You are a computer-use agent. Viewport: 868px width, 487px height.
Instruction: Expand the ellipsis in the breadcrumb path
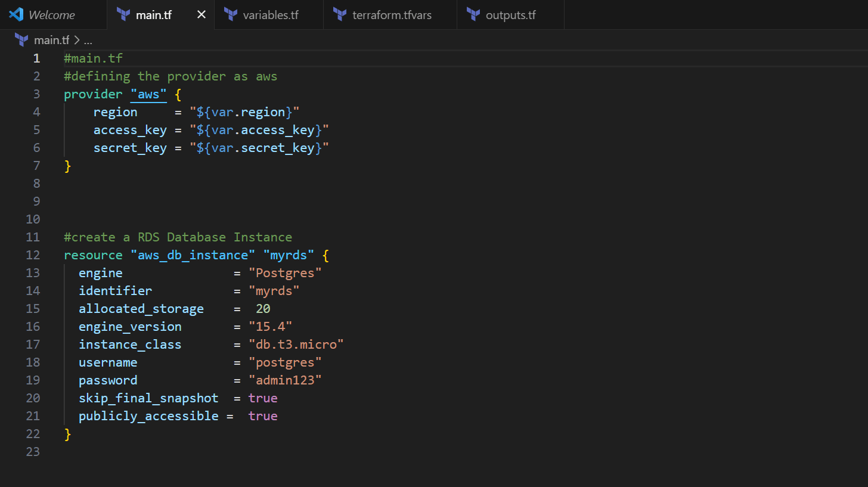(x=88, y=40)
